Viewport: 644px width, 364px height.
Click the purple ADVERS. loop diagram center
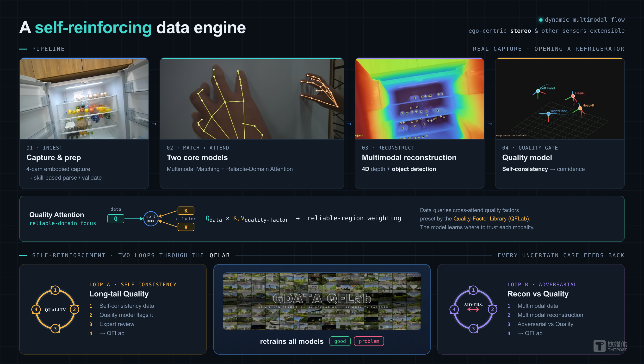[473, 307]
